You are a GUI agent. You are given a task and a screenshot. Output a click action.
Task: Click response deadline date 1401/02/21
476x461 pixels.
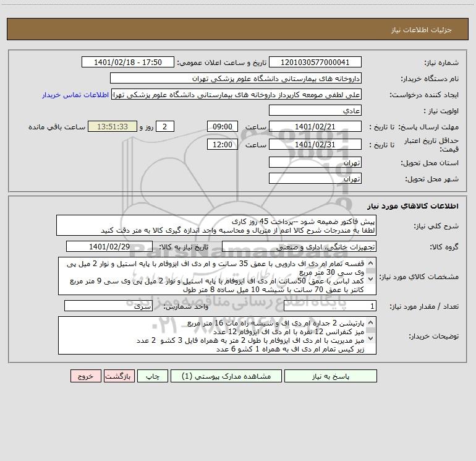coord(315,126)
